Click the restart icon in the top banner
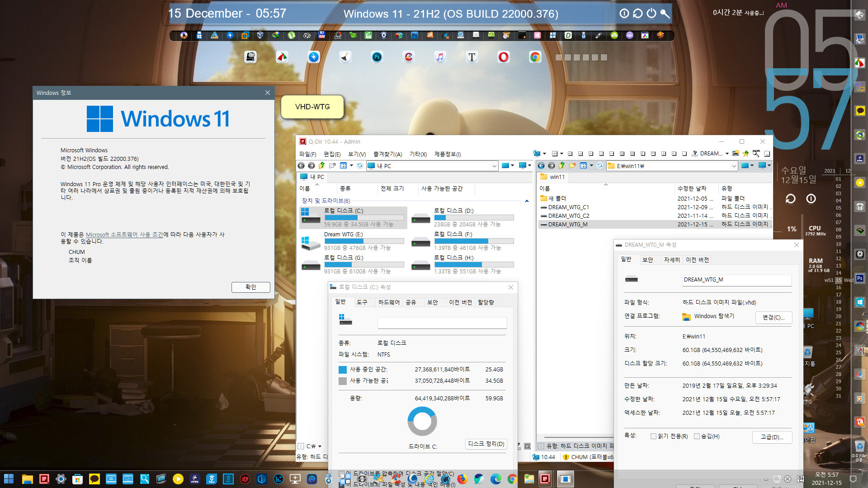Image resolution: width=868 pixels, height=488 pixels. [x=637, y=13]
